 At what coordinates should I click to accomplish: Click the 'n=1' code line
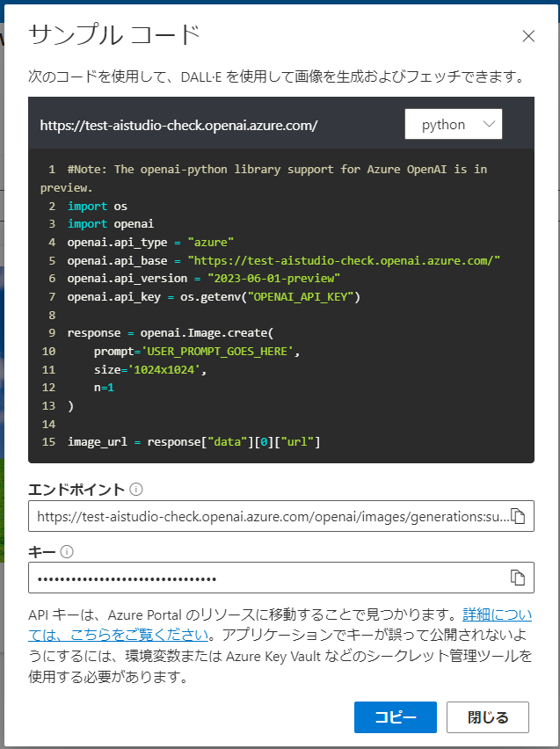[x=104, y=388]
